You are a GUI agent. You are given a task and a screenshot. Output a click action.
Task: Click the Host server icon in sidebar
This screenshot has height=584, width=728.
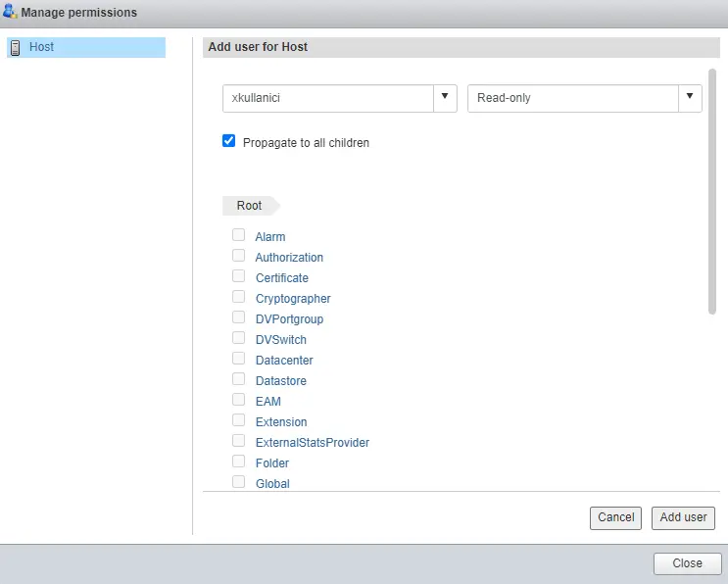(15, 47)
